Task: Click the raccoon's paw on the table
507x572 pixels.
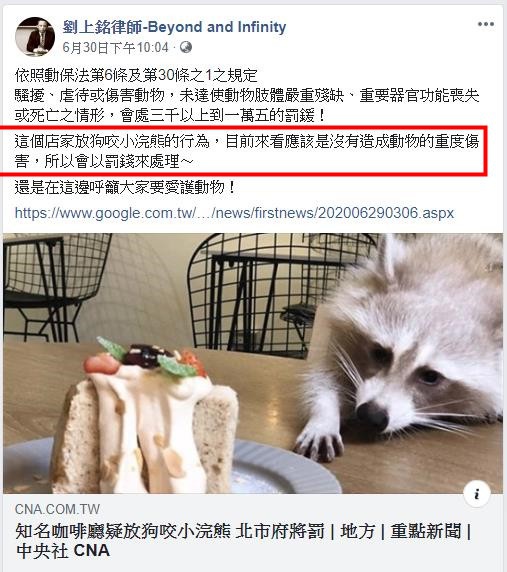Action: pyautogui.click(x=318, y=440)
